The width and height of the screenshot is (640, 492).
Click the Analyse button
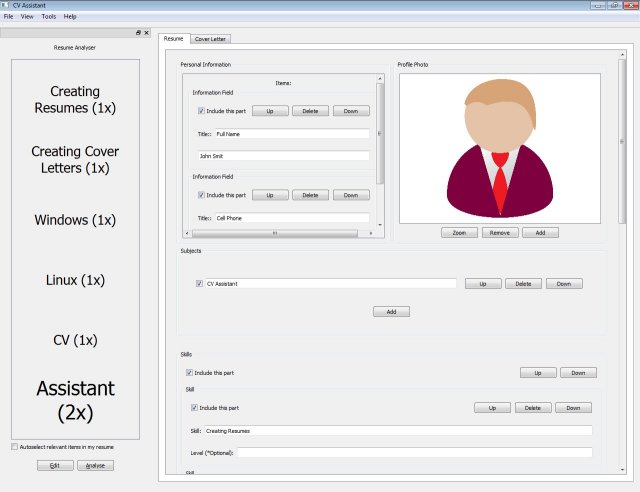tap(96, 465)
